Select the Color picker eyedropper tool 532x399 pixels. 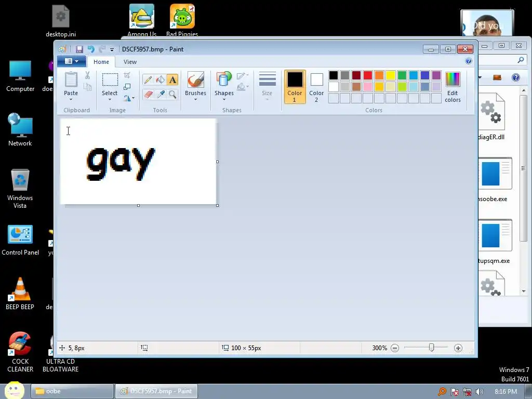click(160, 95)
